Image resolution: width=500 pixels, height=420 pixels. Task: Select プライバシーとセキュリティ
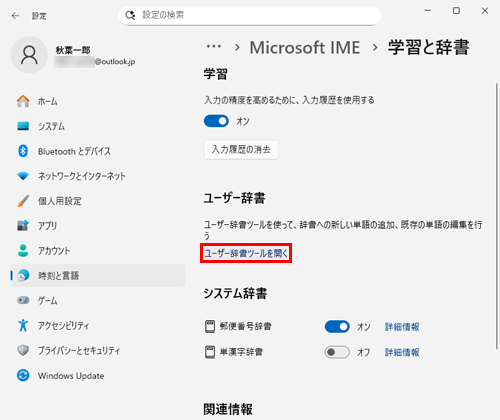tap(98, 350)
